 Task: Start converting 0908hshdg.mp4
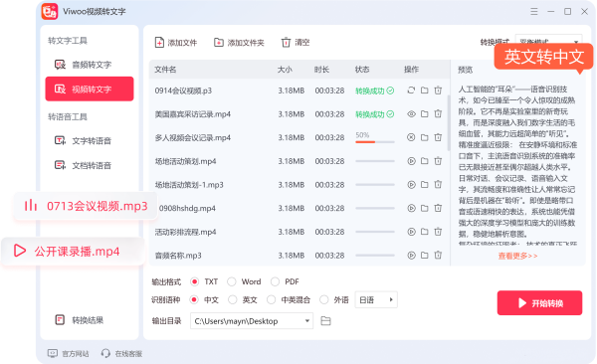pyautogui.click(x=411, y=208)
